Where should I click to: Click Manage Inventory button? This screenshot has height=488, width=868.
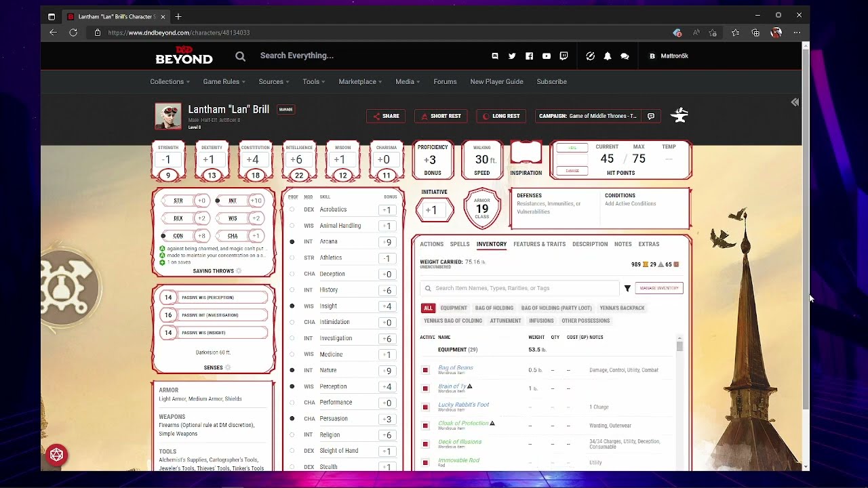(x=659, y=288)
